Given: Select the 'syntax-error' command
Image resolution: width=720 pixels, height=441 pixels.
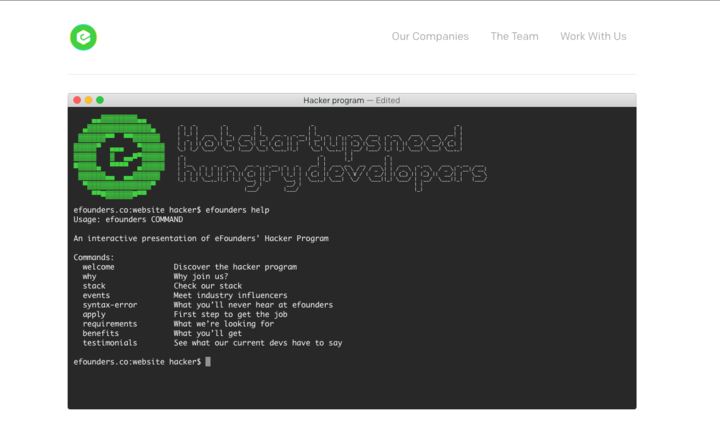Looking at the screenshot, I should (110, 305).
